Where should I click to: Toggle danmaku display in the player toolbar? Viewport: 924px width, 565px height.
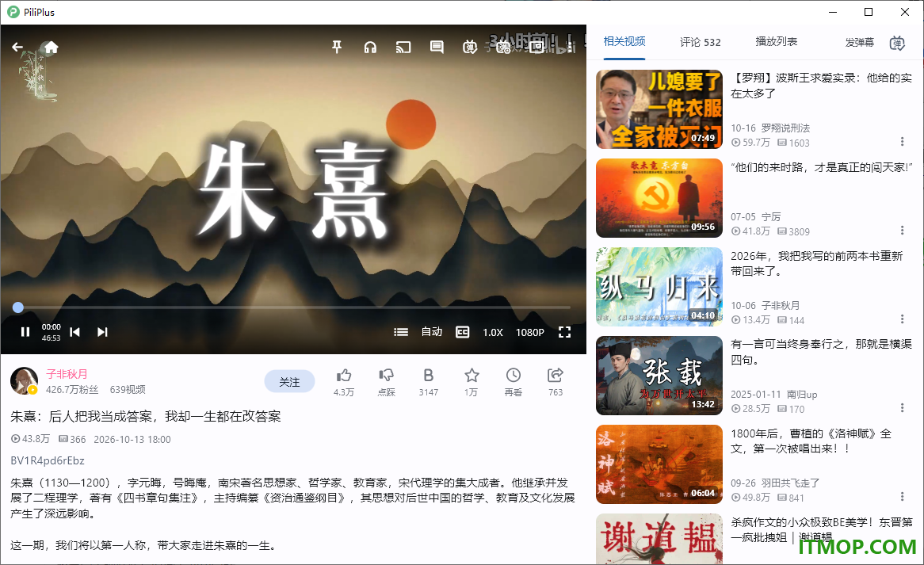pyautogui.click(x=470, y=47)
